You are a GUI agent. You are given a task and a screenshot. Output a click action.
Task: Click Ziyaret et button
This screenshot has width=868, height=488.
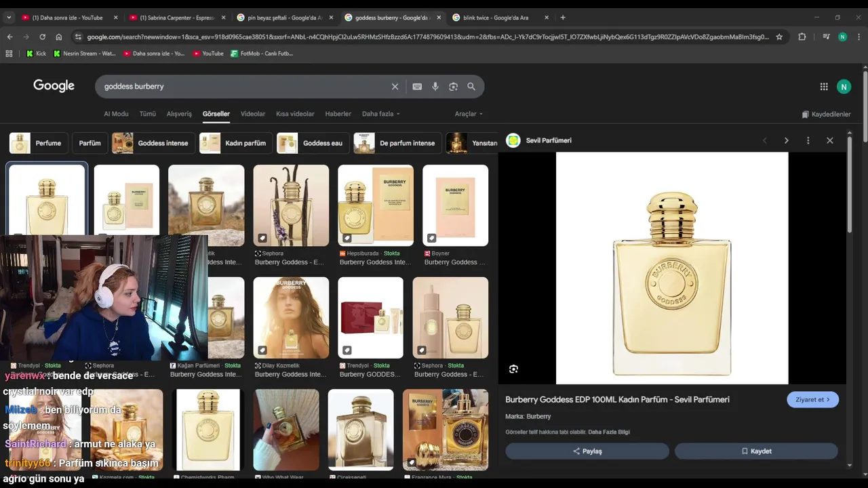click(812, 400)
